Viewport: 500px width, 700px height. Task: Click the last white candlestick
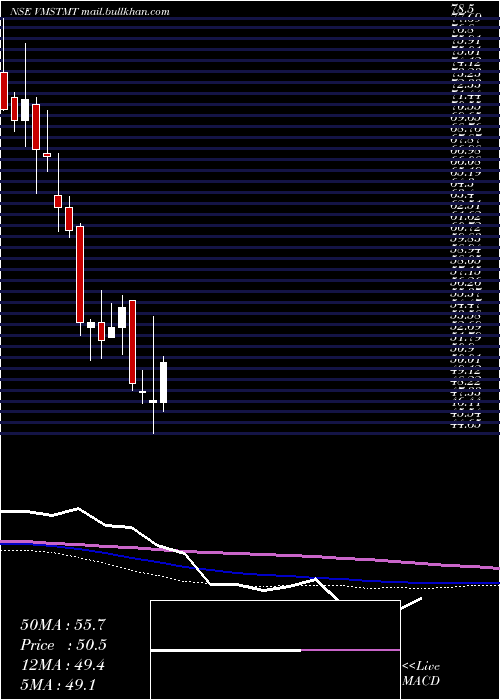(163, 382)
